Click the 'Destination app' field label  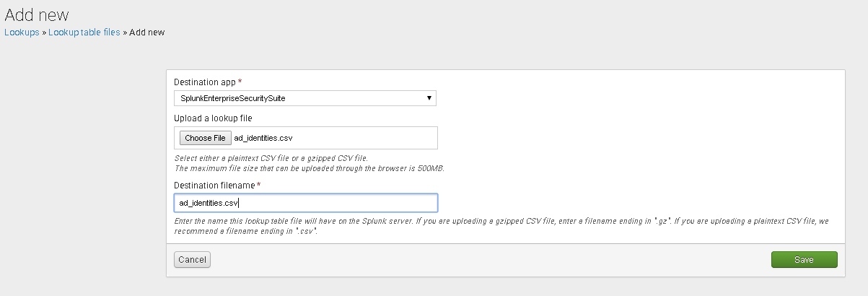[205, 82]
